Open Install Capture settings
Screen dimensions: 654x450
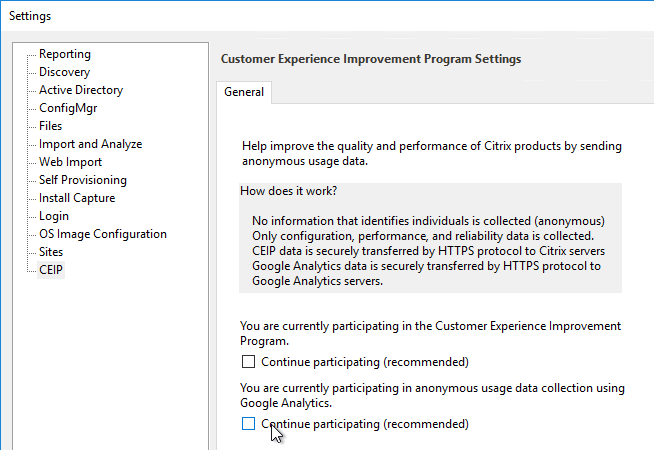point(77,198)
